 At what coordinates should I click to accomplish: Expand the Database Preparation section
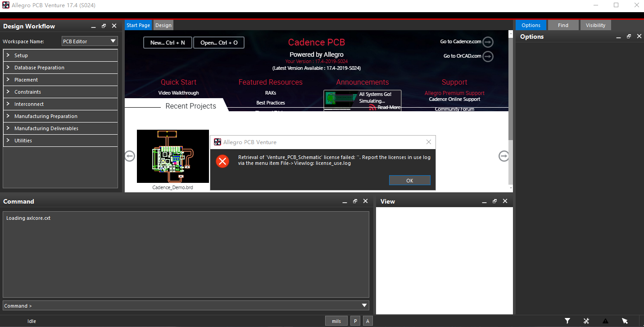[60, 68]
